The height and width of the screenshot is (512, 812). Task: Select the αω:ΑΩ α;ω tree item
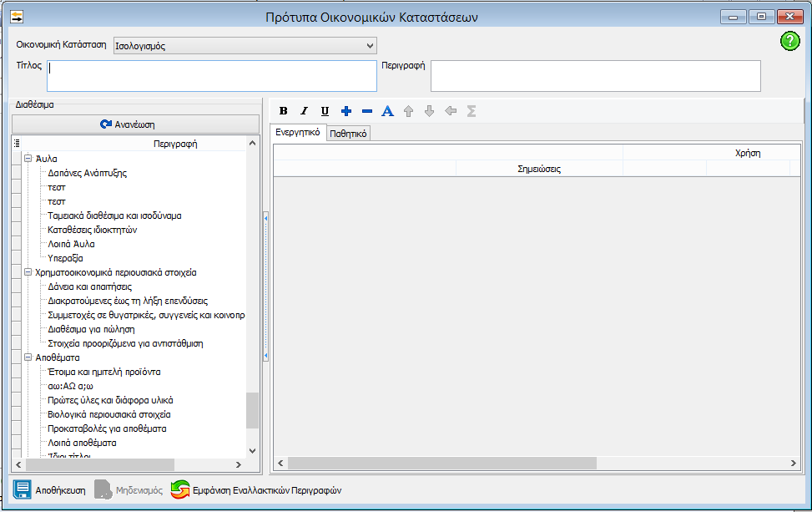(70, 386)
